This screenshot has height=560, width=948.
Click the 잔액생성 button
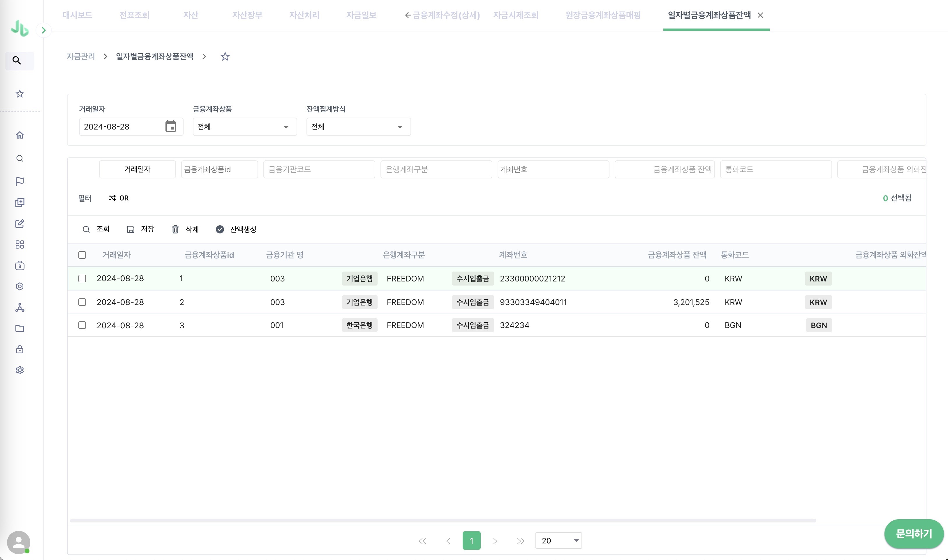click(x=236, y=229)
